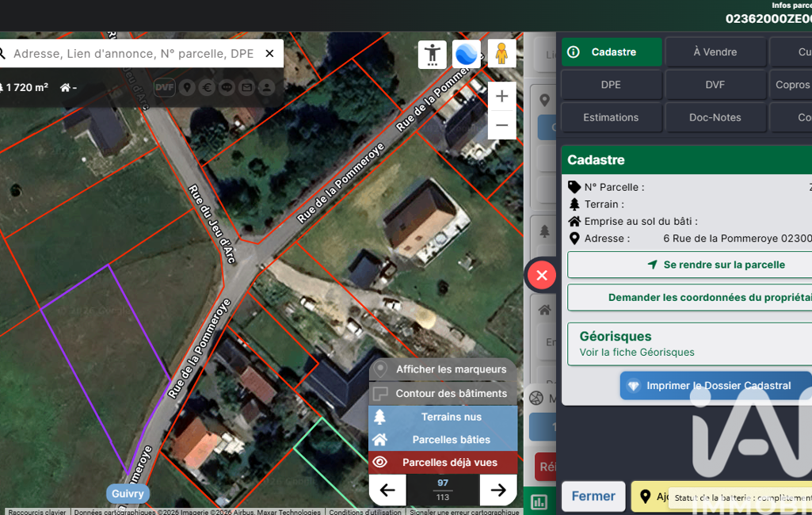This screenshot has width=812, height=515.
Task: Click the accessibility person icon
Action: (433, 54)
